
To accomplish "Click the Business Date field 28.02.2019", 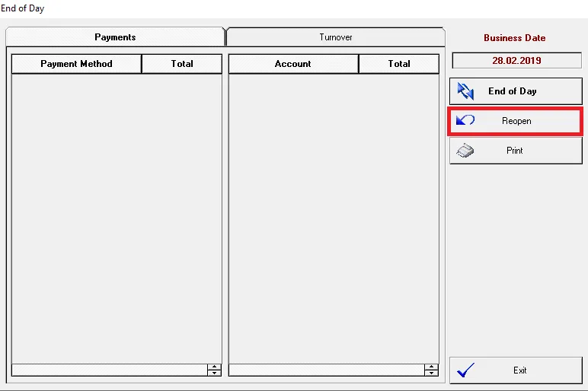I will pyautogui.click(x=516, y=61).
